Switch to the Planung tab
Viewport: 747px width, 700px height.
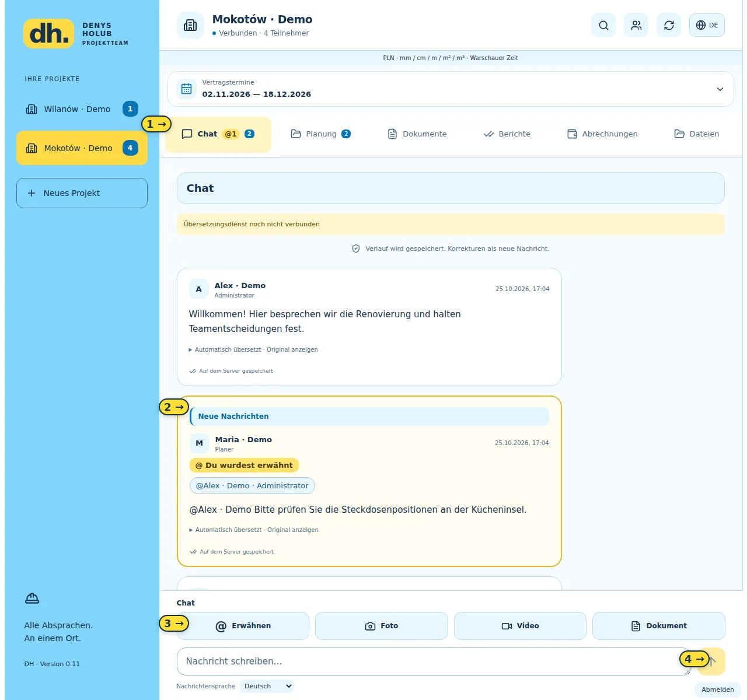[320, 134]
